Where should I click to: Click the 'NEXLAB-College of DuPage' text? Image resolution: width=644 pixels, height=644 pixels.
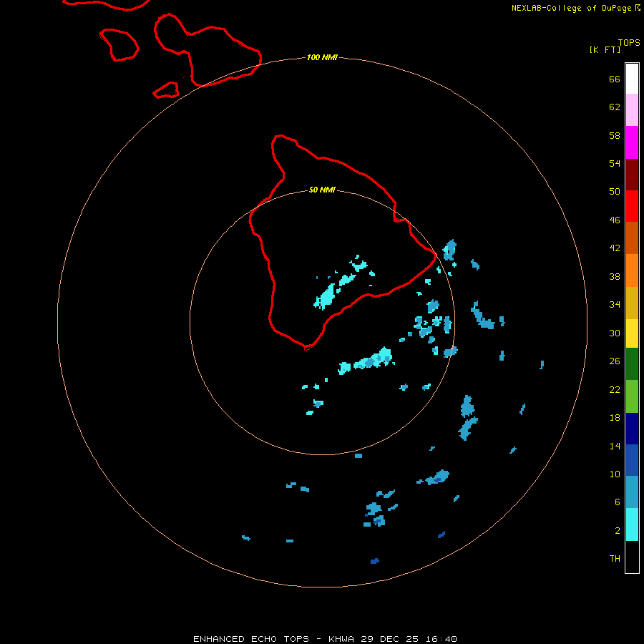[571, 8]
